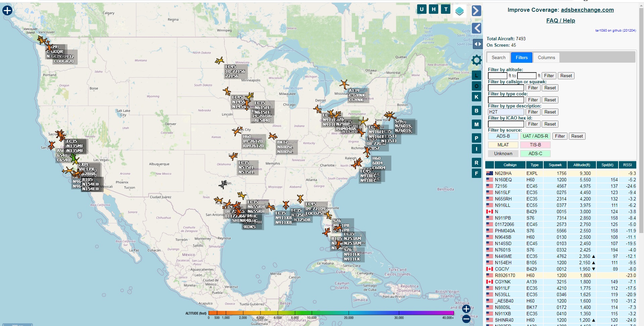The width and height of the screenshot is (644, 326).
Task: Select the green aircraft icon near California coast
Action: 73,157
